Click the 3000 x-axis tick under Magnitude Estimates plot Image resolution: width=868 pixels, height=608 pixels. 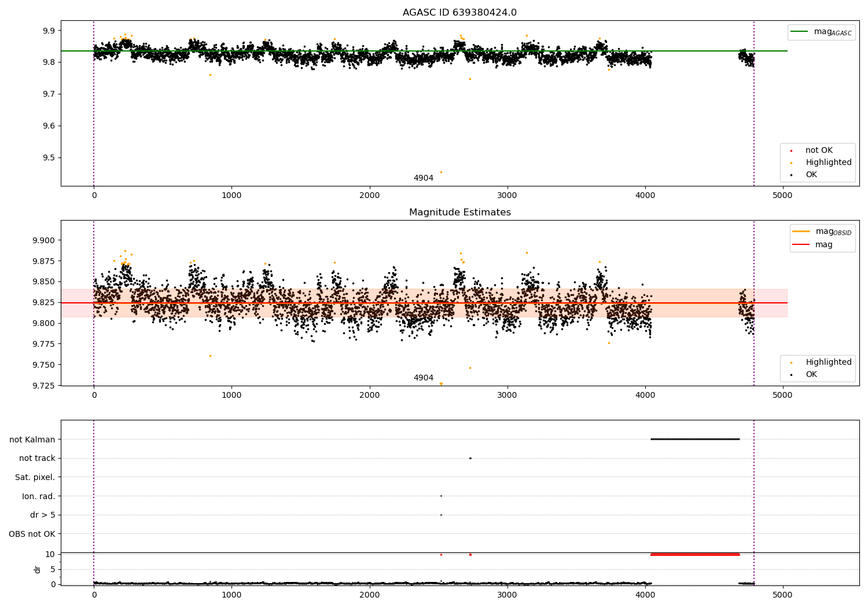(507, 396)
